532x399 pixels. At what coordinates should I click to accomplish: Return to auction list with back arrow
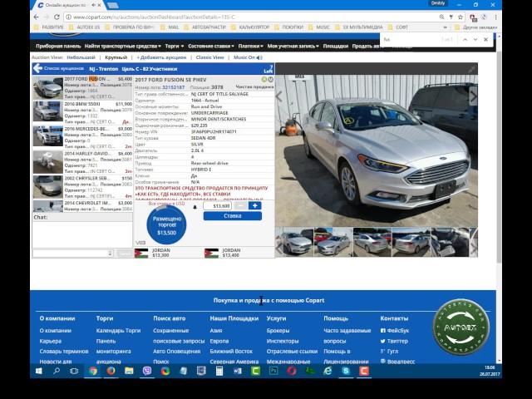tap(37, 68)
